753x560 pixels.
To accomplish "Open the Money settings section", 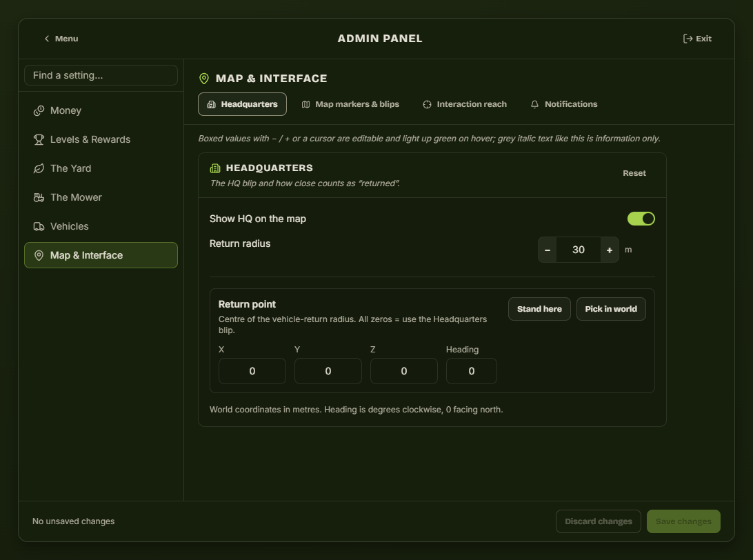I will point(101,110).
